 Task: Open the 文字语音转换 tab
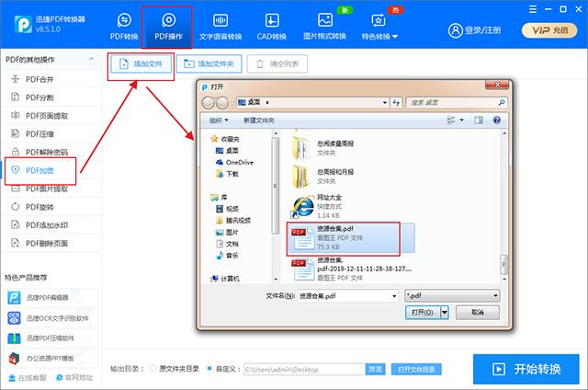tap(220, 27)
